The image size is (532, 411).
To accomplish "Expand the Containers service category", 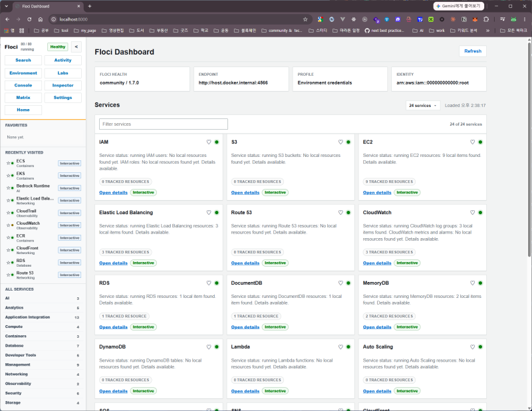I will point(42,337).
